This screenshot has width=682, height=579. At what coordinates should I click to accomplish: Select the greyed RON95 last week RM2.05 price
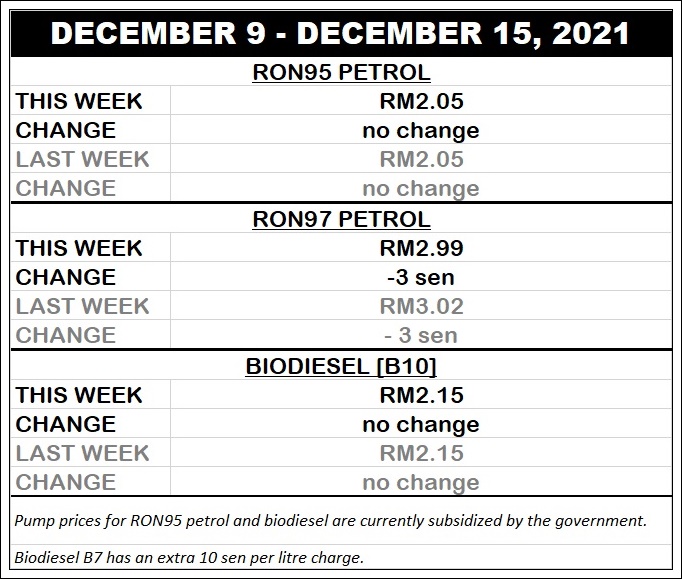(x=421, y=159)
